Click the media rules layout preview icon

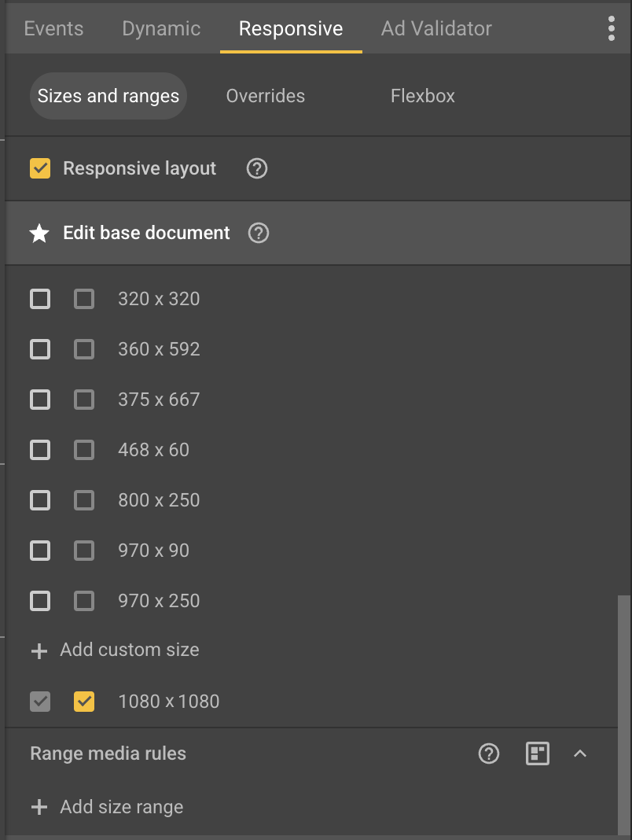click(538, 753)
